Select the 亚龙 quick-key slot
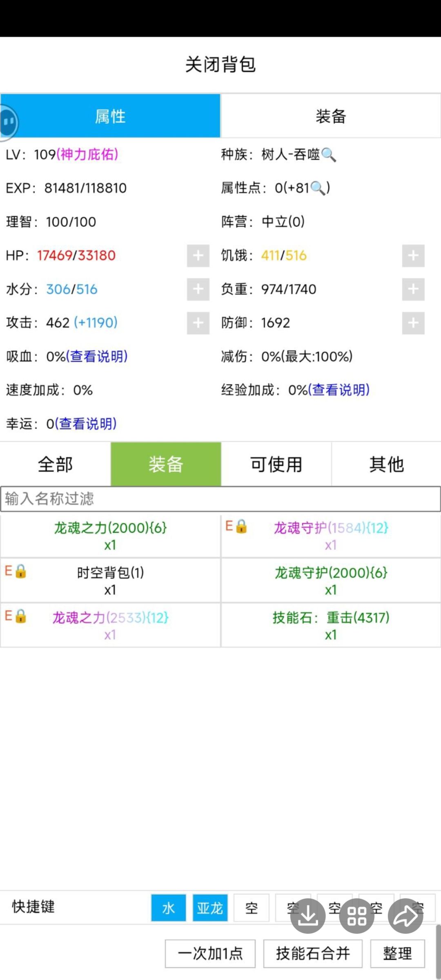Image resolution: width=441 pixels, height=980 pixels. [x=210, y=908]
